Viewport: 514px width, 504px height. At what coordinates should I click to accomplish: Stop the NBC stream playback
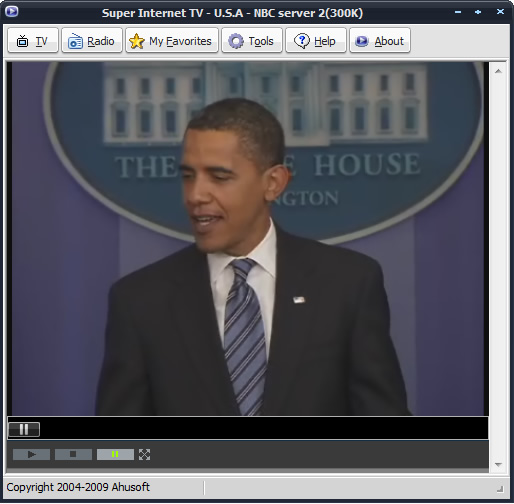coord(73,454)
